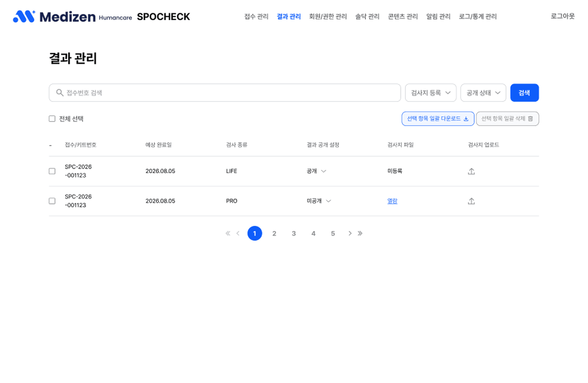Go to the next page with the single-right arrow
The width and height of the screenshot is (588, 383).
pos(350,234)
